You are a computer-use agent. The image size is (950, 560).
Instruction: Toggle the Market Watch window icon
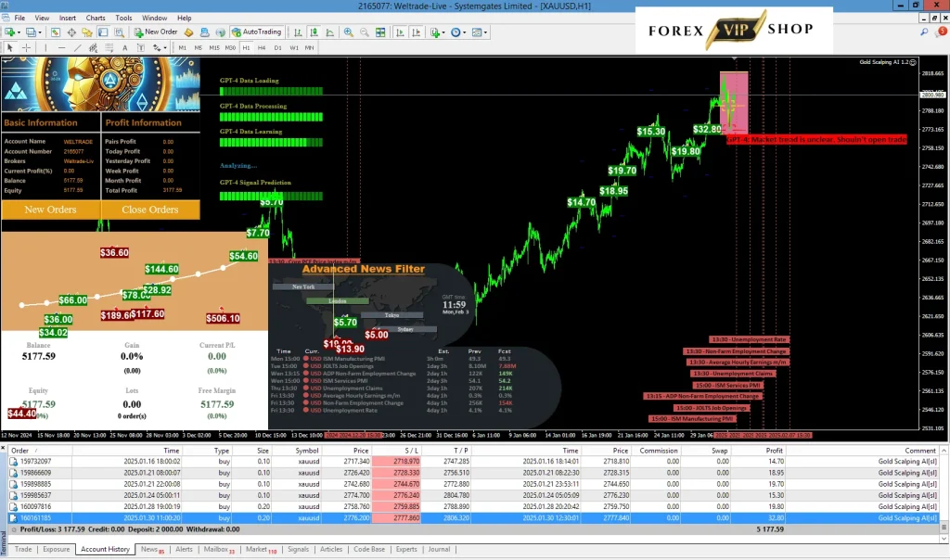pyautogui.click(x=55, y=32)
